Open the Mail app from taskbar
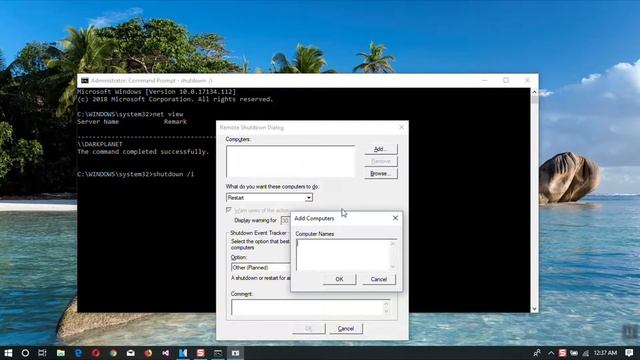Viewport: 640px width, 360px height. click(131, 353)
